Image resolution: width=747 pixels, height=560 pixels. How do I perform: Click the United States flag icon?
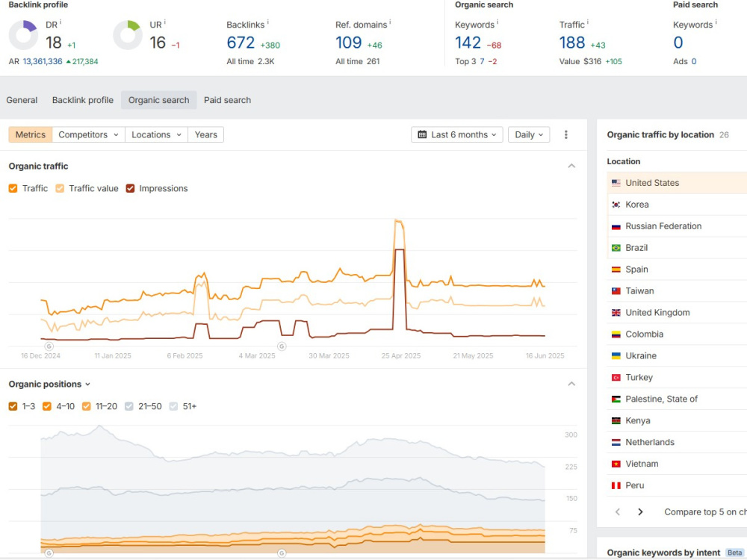point(616,183)
